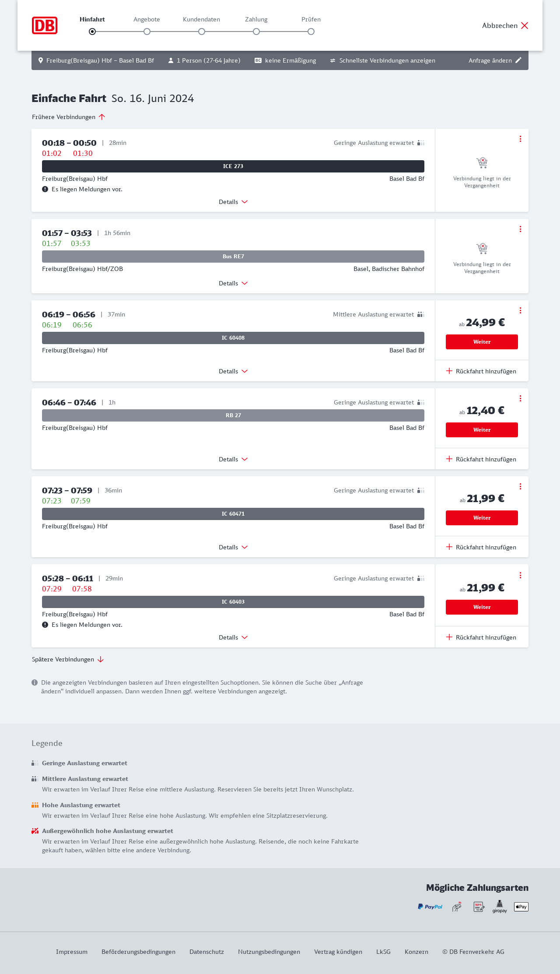Expand Details for the Bus RE7 connection
This screenshot has width=560, height=974.
click(x=233, y=283)
